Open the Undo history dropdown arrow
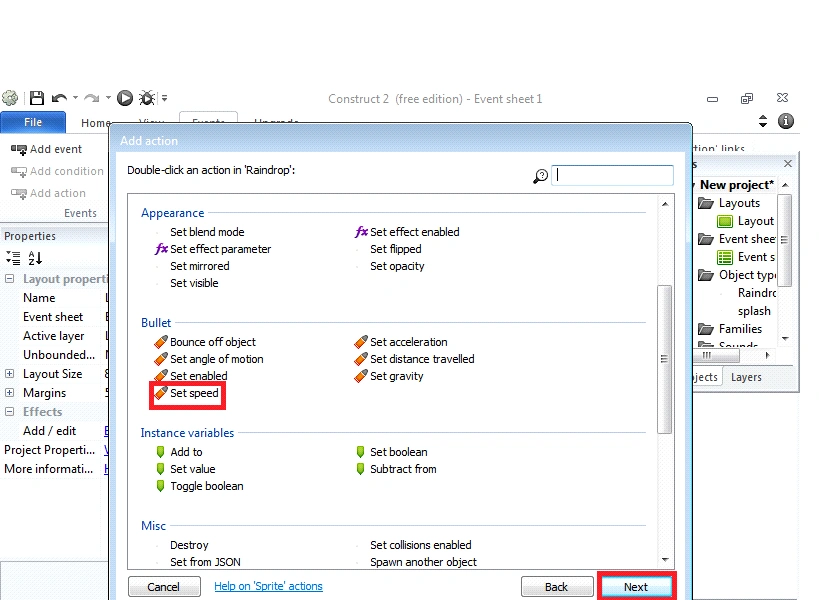Image resolution: width=819 pixels, height=600 pixels. 75,98
